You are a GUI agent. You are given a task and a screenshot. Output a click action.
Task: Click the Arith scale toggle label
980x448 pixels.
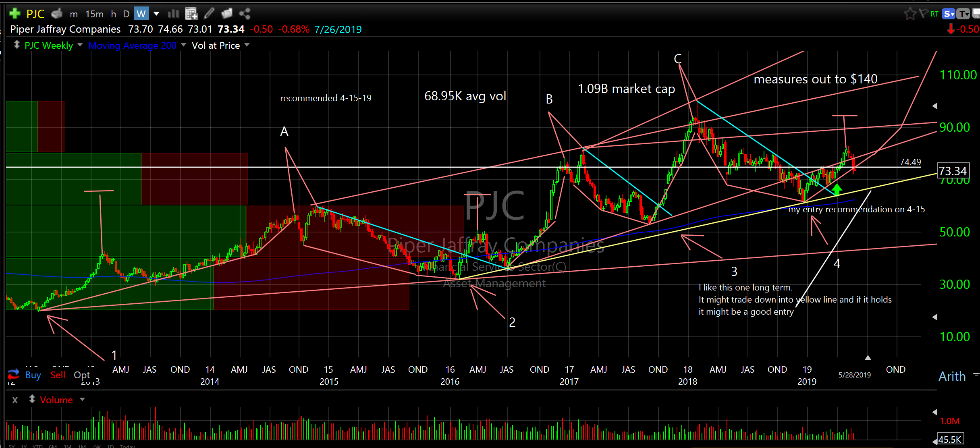pyautogui.click(x=952, y=376)
